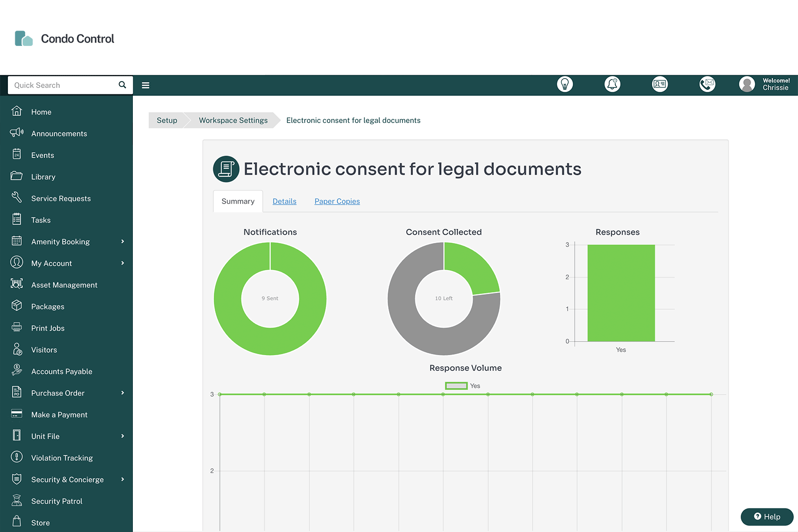Click the '9 Sent' label in Notifications chart
The image size is (798, 532).
pos(270,298)
